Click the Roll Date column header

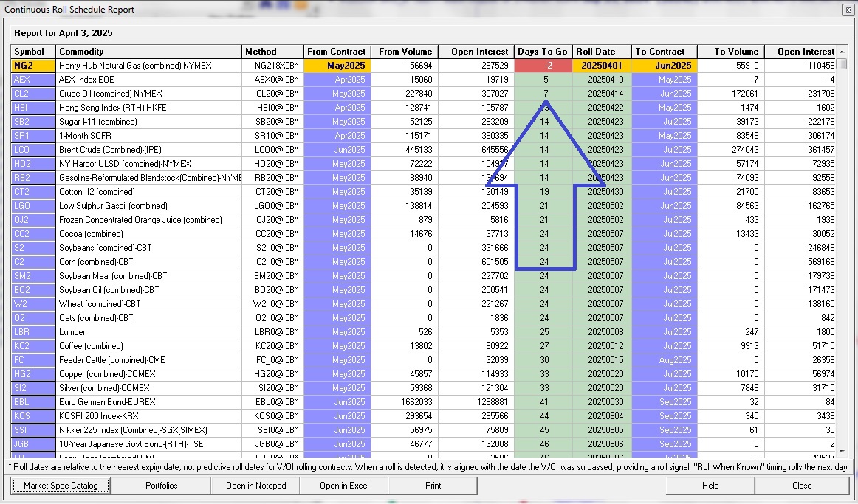[x=602, y=52]
